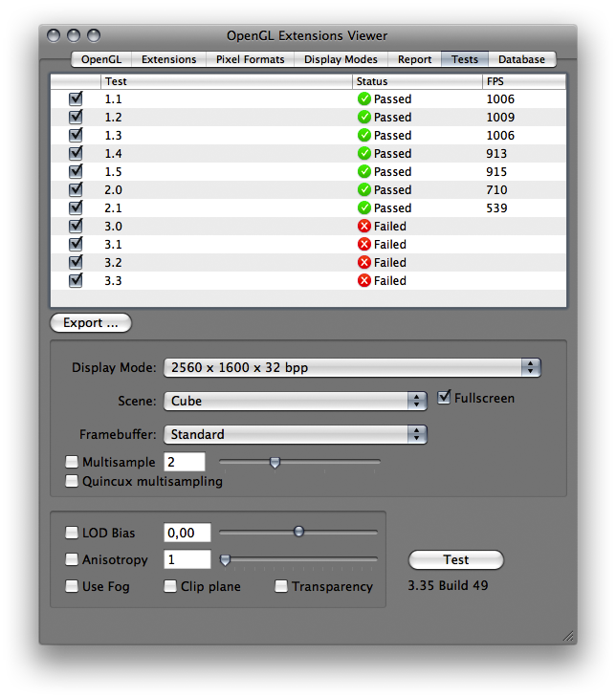Uncheck test 2.0 checkbox
The height and width of the screenshot is (698, 616).
click(76, 189)
